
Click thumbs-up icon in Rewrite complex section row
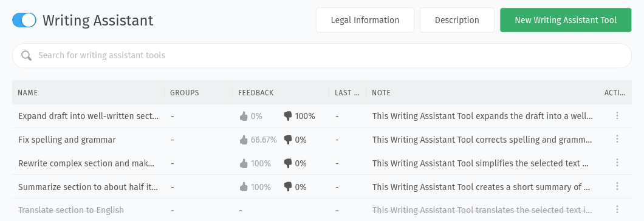[x=244, y=163]
